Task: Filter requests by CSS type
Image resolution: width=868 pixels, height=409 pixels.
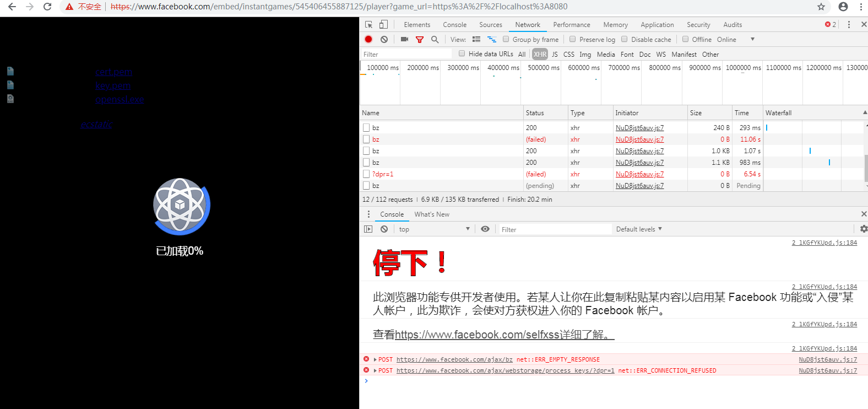Action: click(568, 54)
